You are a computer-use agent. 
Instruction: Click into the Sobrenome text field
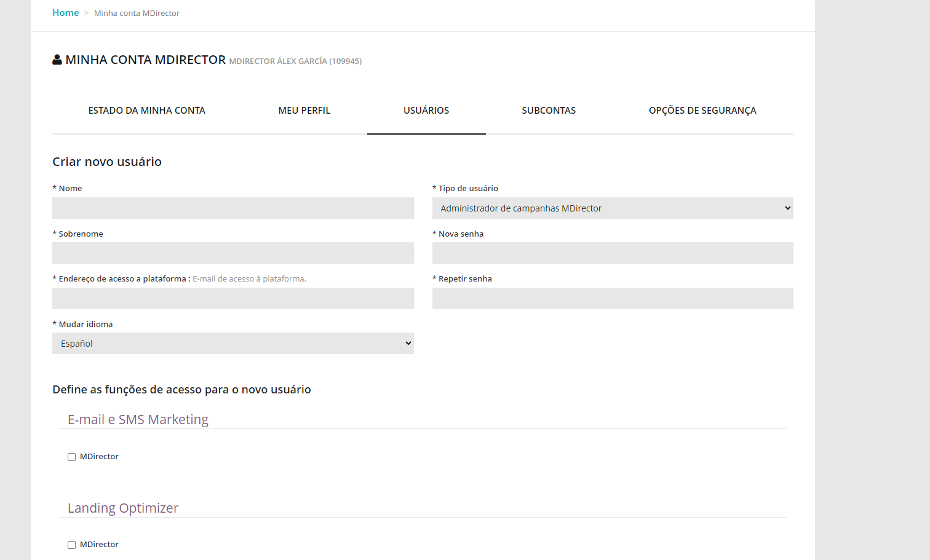[232, 253]
